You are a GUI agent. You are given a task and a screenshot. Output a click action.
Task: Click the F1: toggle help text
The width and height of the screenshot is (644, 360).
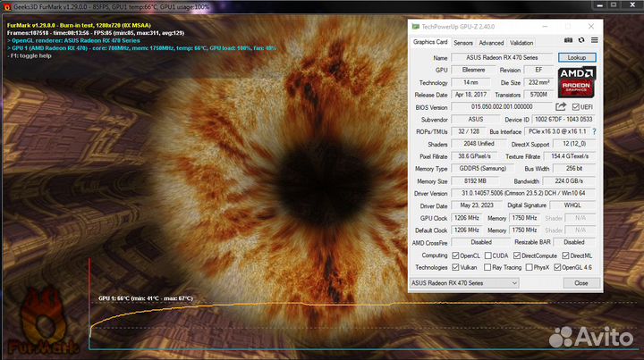coord(30,55)
